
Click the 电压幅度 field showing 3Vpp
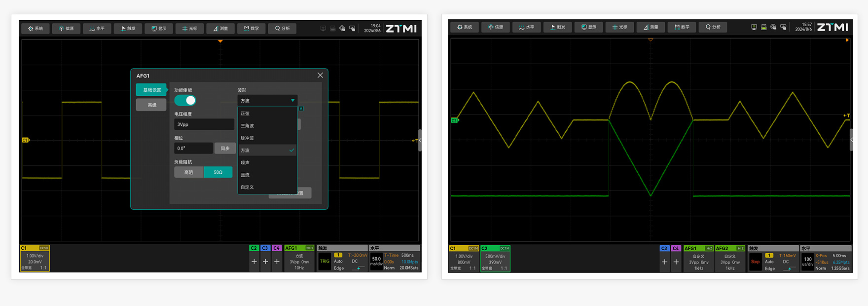(x=204, y=124)
